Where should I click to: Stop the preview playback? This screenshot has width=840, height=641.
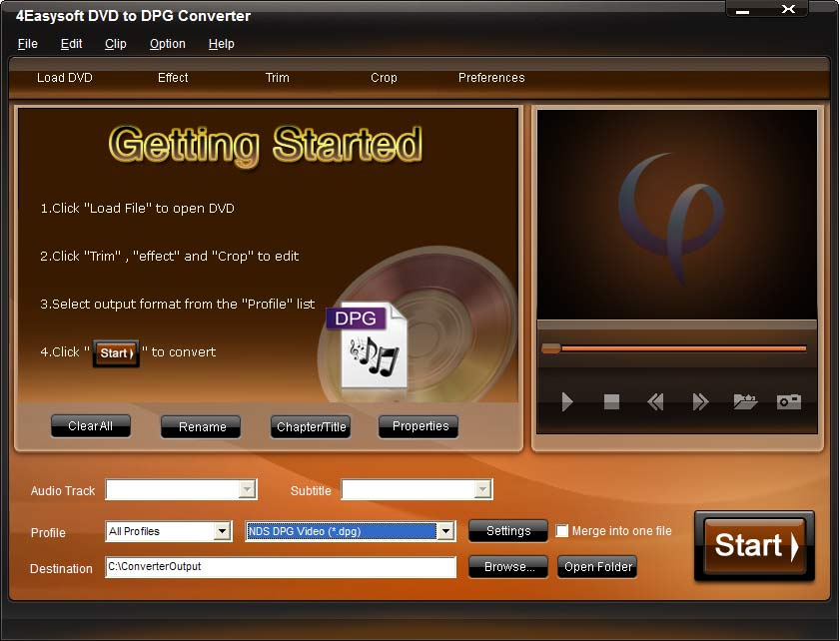point(610,401)
